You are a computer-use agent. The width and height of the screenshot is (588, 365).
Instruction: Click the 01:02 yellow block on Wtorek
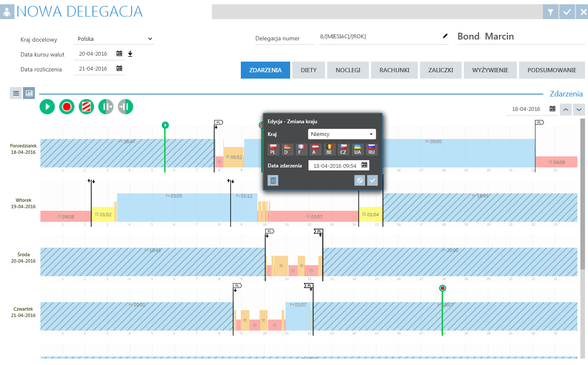[x=103, y=215]
